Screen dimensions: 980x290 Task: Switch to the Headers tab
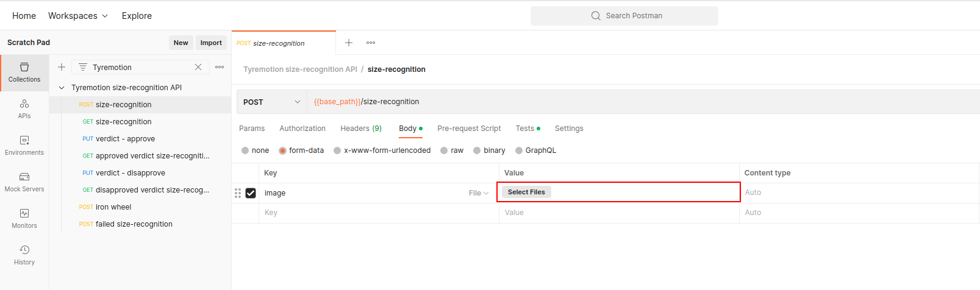[x=360, y=129]
